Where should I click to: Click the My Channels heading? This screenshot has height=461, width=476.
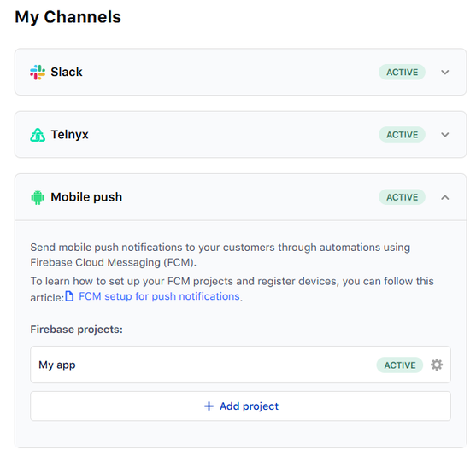[x=68, y=17]
